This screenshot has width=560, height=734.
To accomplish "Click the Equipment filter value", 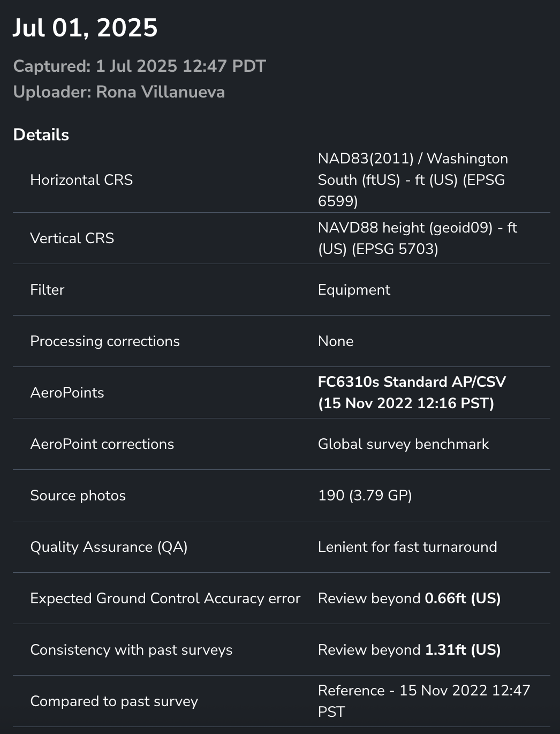I will 354,289.
